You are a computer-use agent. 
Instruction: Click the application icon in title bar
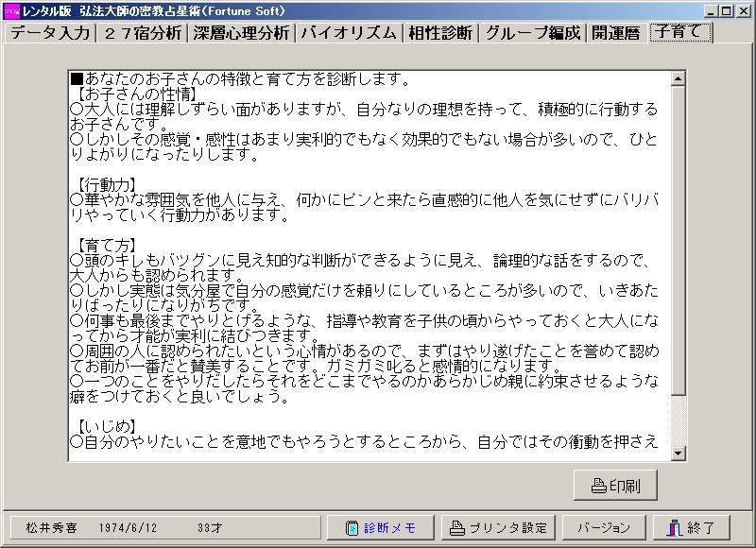click(x=11, y=10)
